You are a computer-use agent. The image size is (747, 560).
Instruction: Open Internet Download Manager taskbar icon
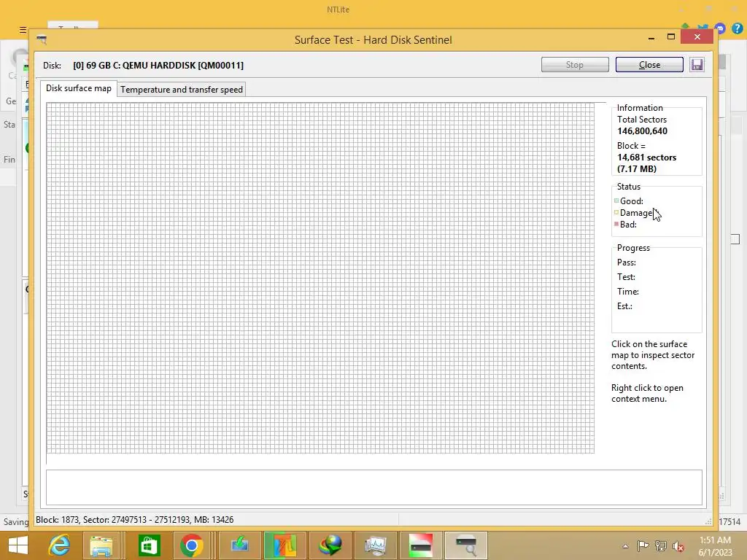tap(330, 545)
